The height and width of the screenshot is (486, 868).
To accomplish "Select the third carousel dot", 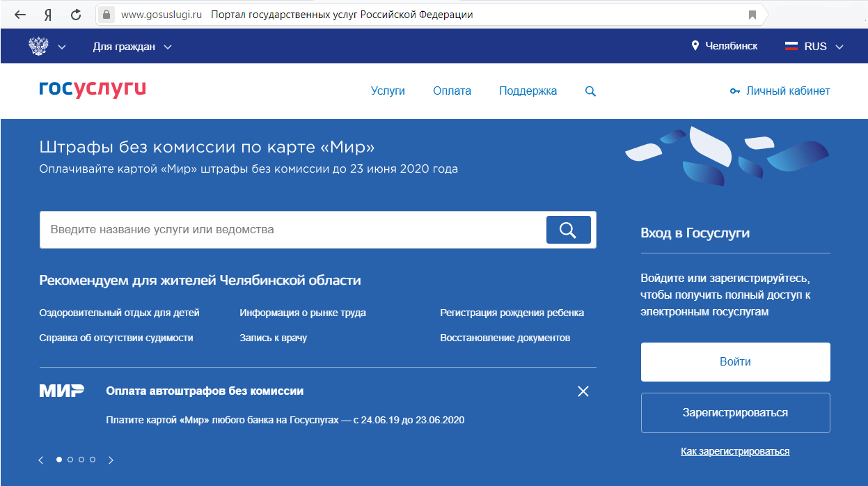I will (x=81, y=460).
